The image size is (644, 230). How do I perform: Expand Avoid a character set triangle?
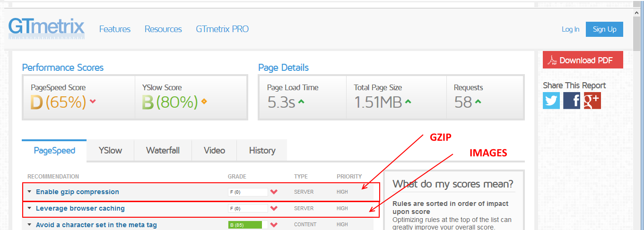click(x=29, y=225)
